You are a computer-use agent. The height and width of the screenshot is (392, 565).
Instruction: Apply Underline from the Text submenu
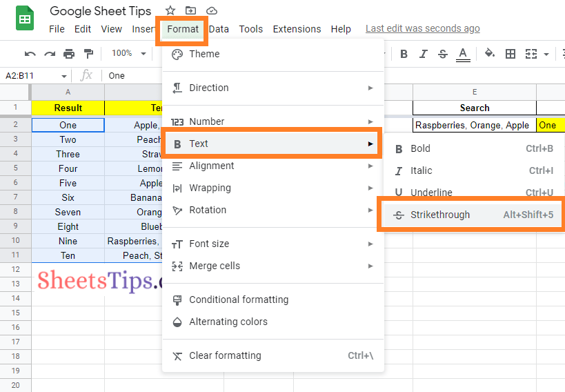click(x=474, y=193)
